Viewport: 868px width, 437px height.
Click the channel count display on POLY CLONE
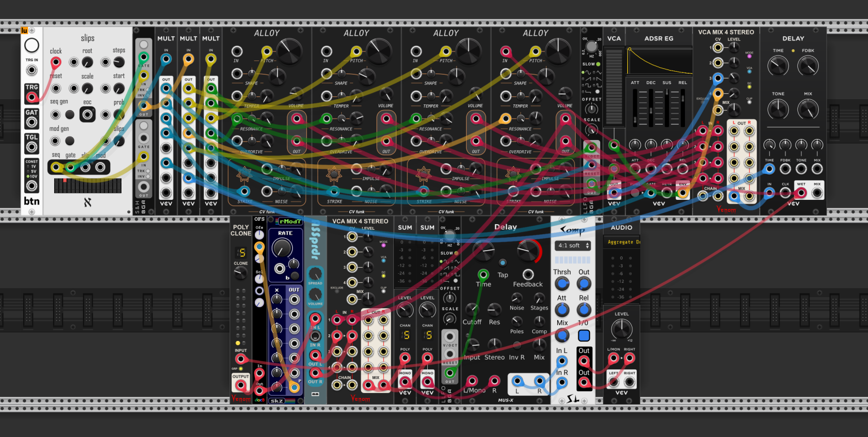241,252
